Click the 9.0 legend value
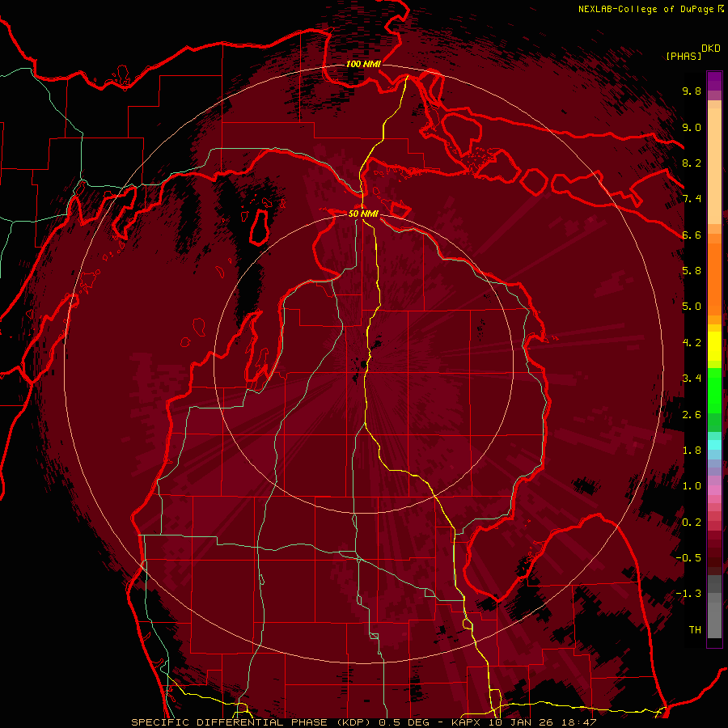 point(692,127)
